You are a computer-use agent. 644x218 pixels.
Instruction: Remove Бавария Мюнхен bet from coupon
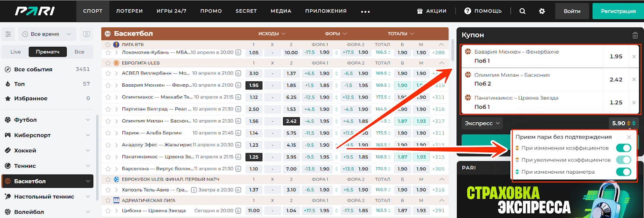tap(634, 56)
